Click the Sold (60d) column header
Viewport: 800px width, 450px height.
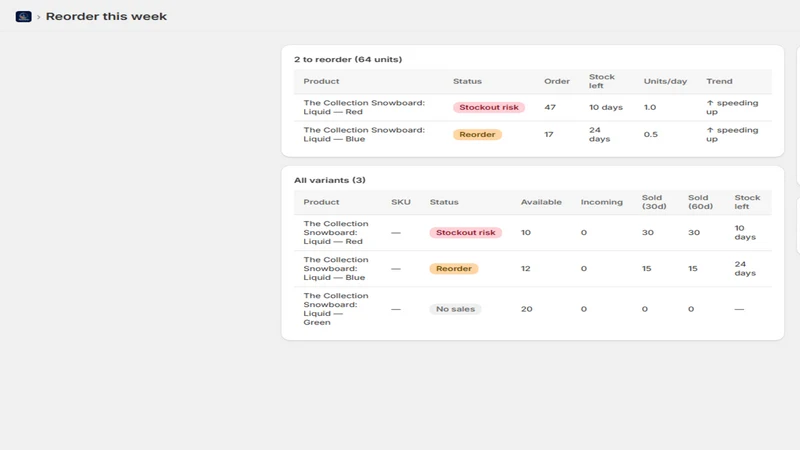[700, 202]
